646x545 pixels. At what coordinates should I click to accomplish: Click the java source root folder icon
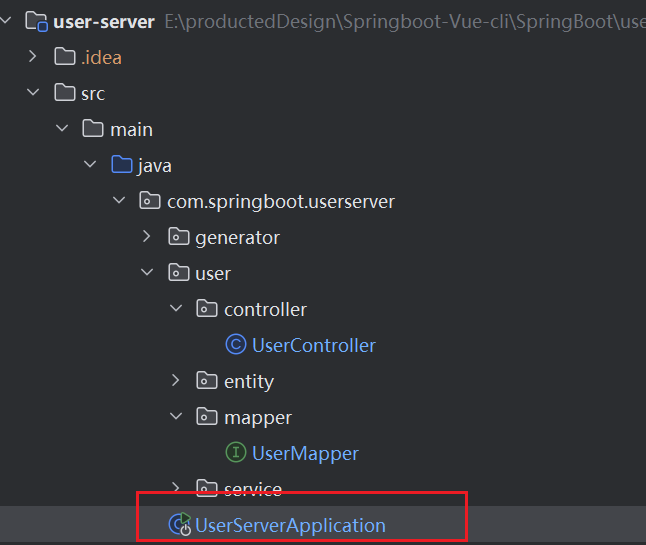122,165
